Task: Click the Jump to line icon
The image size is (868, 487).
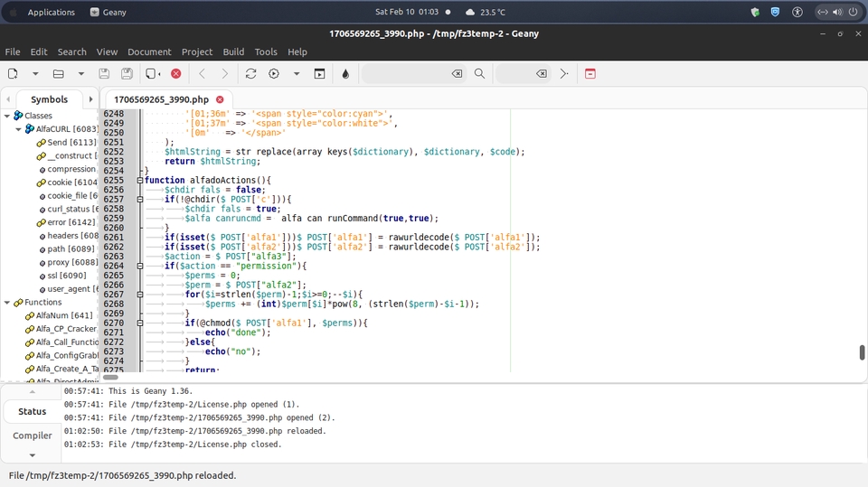Action: click(564, 73)
